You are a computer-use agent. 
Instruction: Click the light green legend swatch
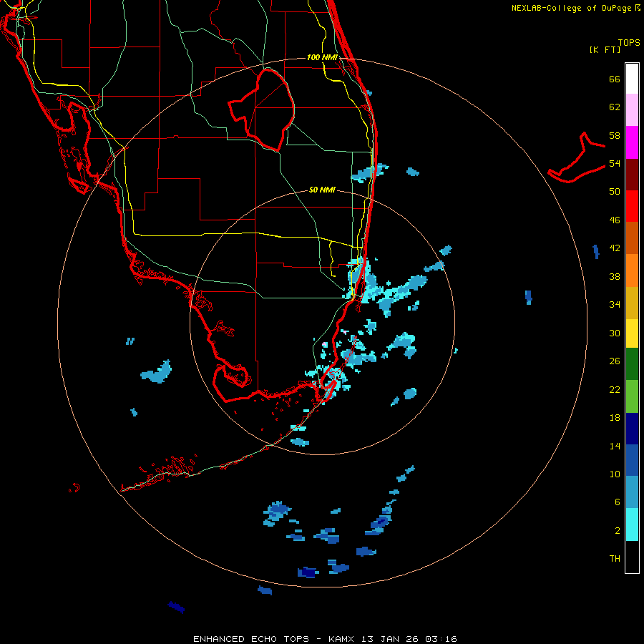[x=632, y=396]
